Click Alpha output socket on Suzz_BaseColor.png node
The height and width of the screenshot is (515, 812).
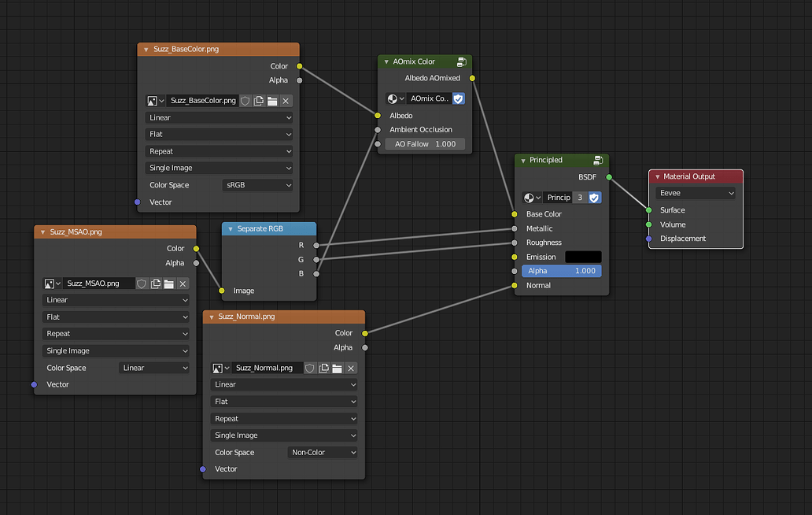pos(299,80)
